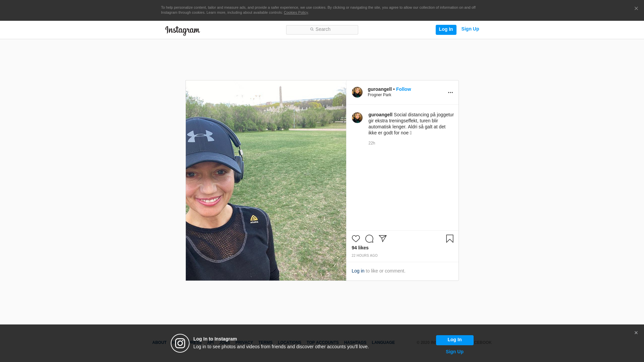Dismiss the cookie notice with the X
The image size is (644, 362).
point(636,8)
